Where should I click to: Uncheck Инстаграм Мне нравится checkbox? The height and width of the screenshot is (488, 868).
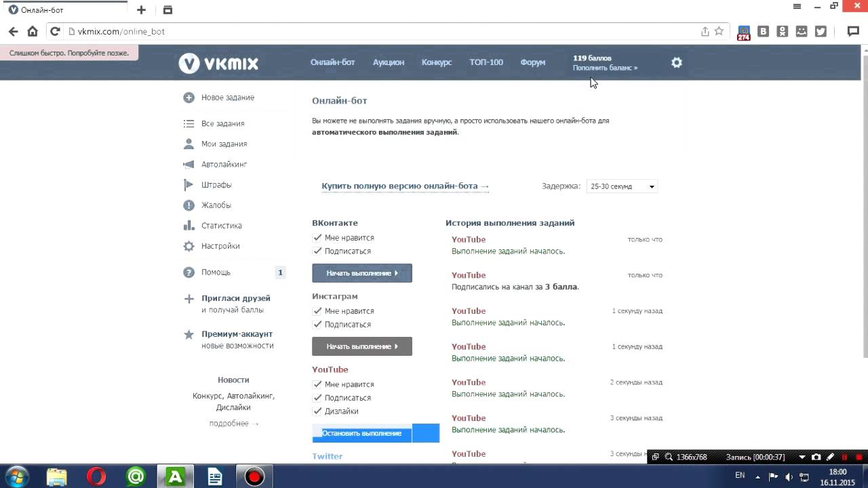click(317, 311)
